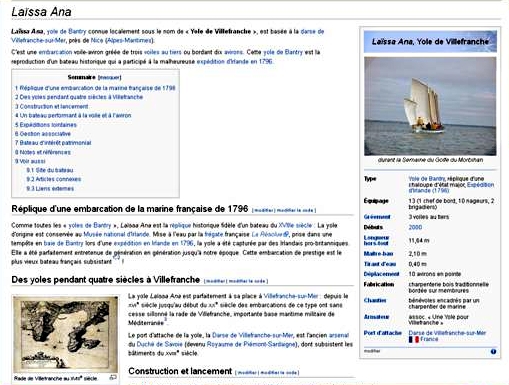The image size is (509, 385).
Task: Go to section 4 Un bateau performant
Action: (73, 115)
